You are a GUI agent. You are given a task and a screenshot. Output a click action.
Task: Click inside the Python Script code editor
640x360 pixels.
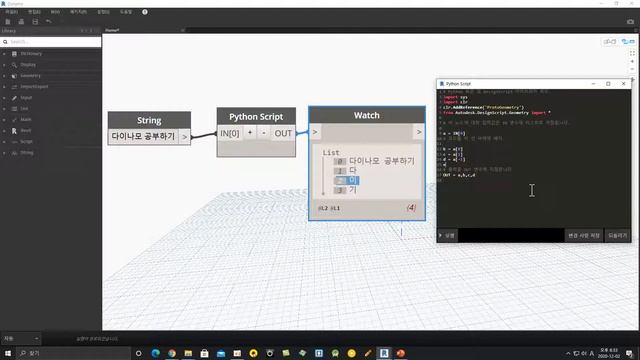pos(534,158)
